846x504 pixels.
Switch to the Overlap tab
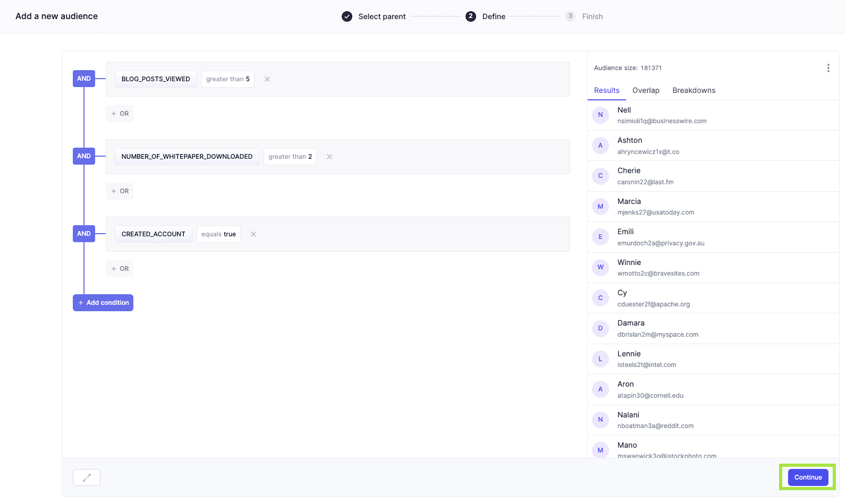pyautogui.click(x=646, y=90)
